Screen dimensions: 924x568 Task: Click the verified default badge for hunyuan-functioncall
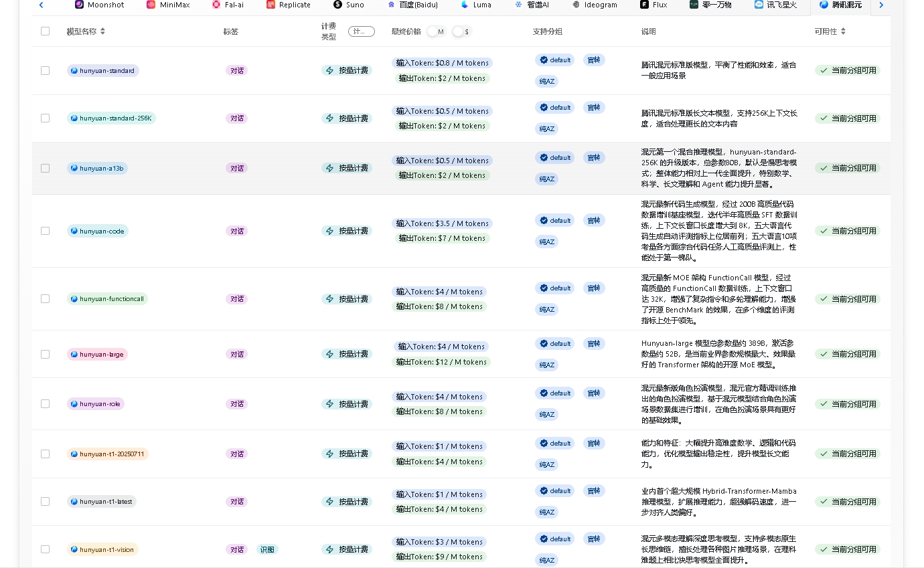click(554, 288)
